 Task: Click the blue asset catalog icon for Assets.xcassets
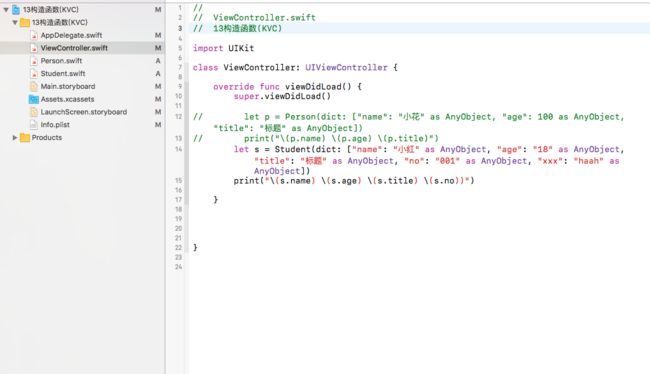click(x=34, y=100)
